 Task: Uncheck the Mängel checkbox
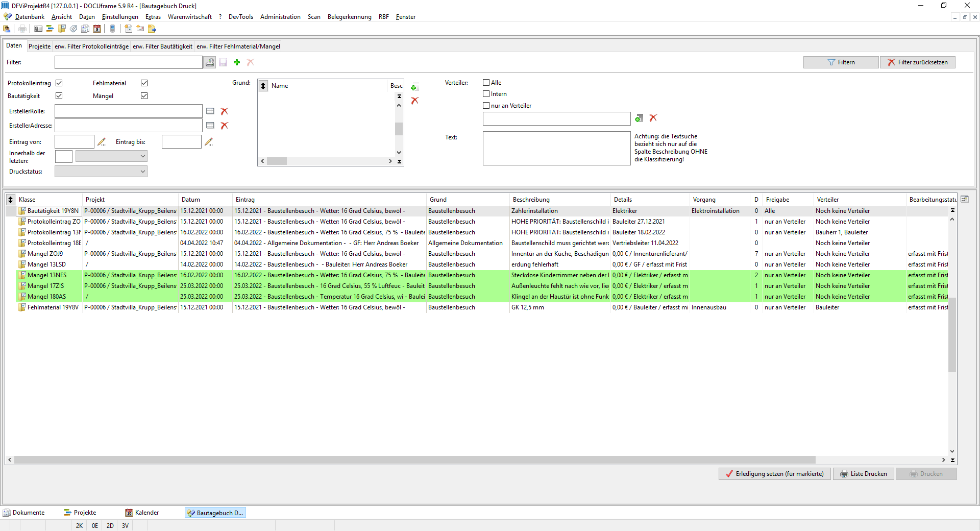click(x=144, y=95)
